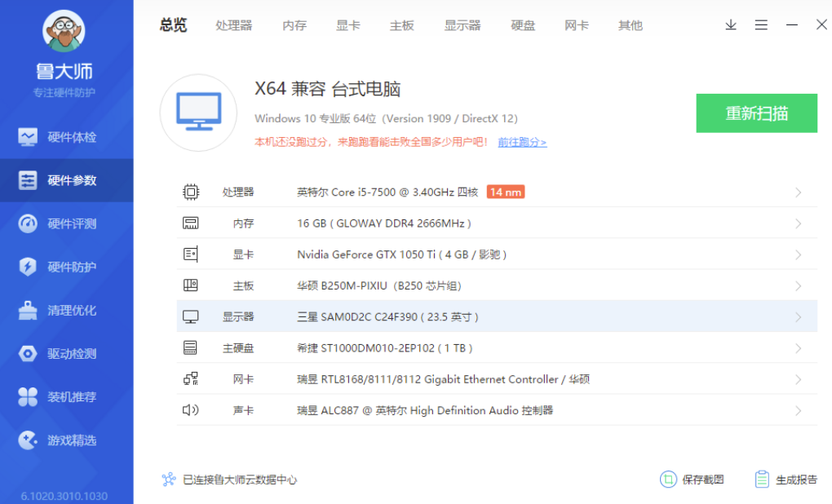Click the 鲁大师 avatar logo
Viewport: 832px width, 504px height.
pos(64,31)
